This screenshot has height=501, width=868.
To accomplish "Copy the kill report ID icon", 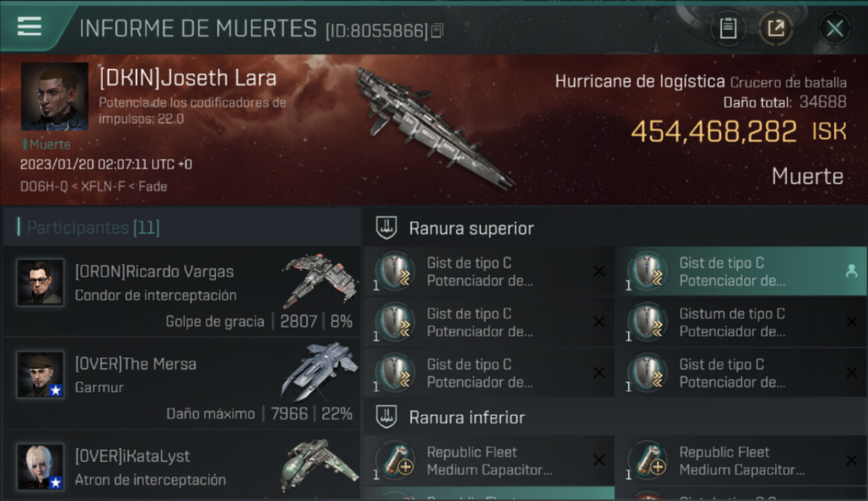I will pos(437,31).
